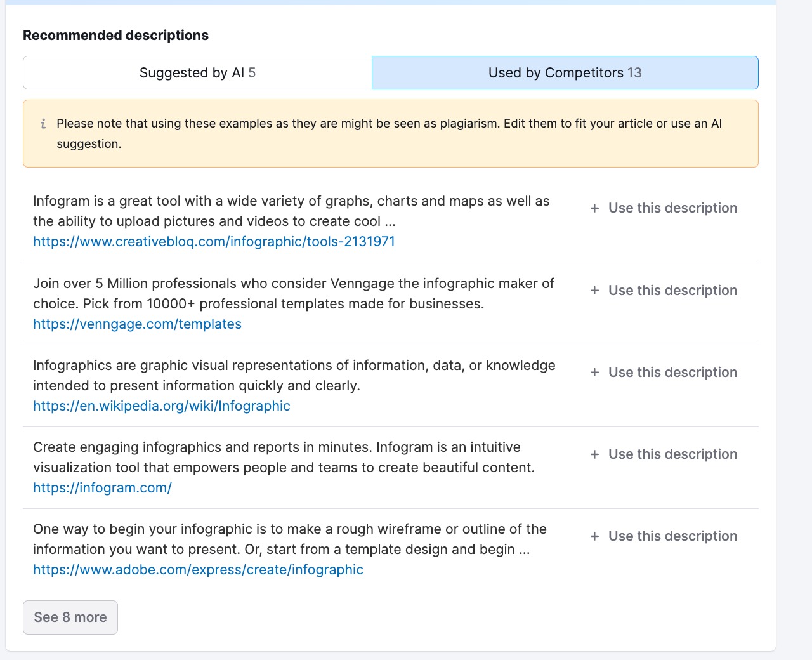812x660 pixels.
Task: Click the plagiarism warning note text
Action: [389, 134]
